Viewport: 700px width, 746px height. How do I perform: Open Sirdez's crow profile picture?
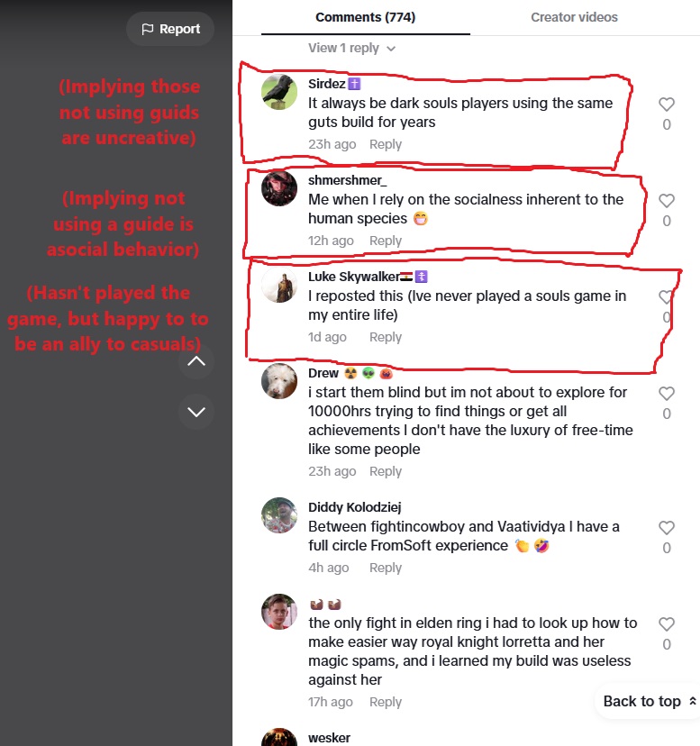click(x=279, y=92)
